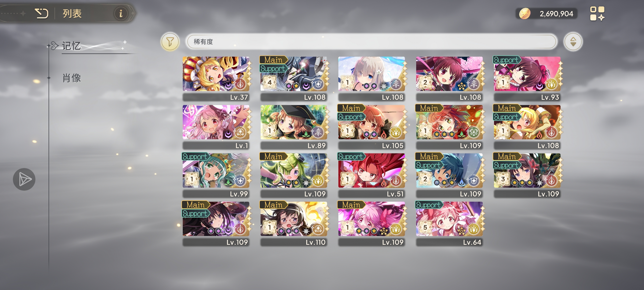Open the 稀有度 sort dropdown bar

click(x=371, y=42)
